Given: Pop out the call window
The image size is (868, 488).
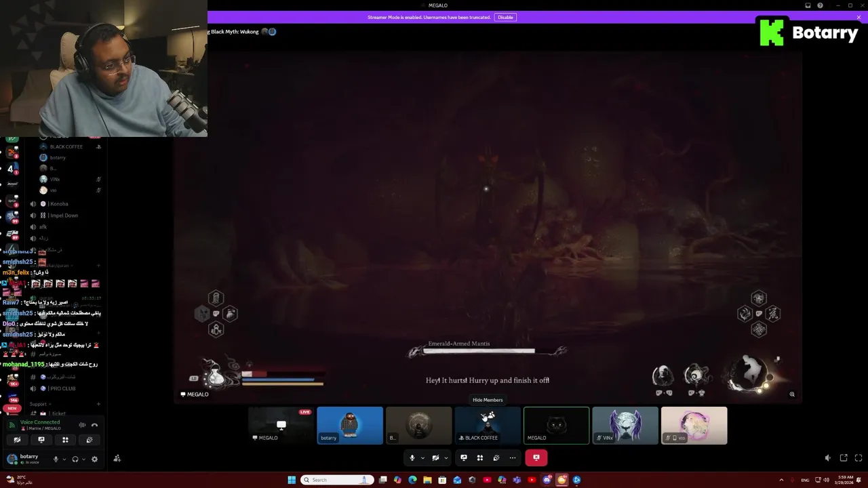Looking at the screenshot, I should point(844,458).
